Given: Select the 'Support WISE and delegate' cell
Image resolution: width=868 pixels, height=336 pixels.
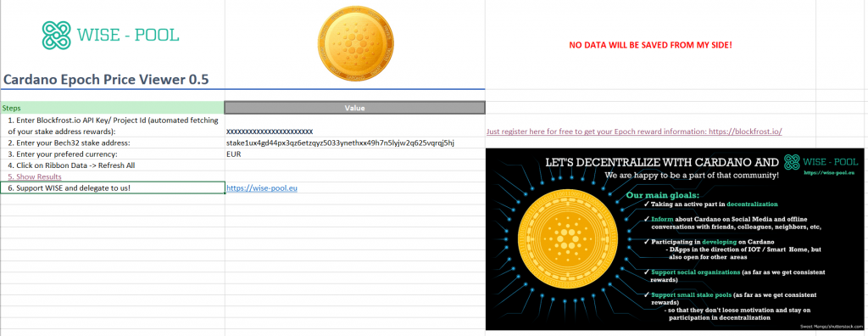Looking at the screenshot, I should pyautogui.click(x=113, y=188).
